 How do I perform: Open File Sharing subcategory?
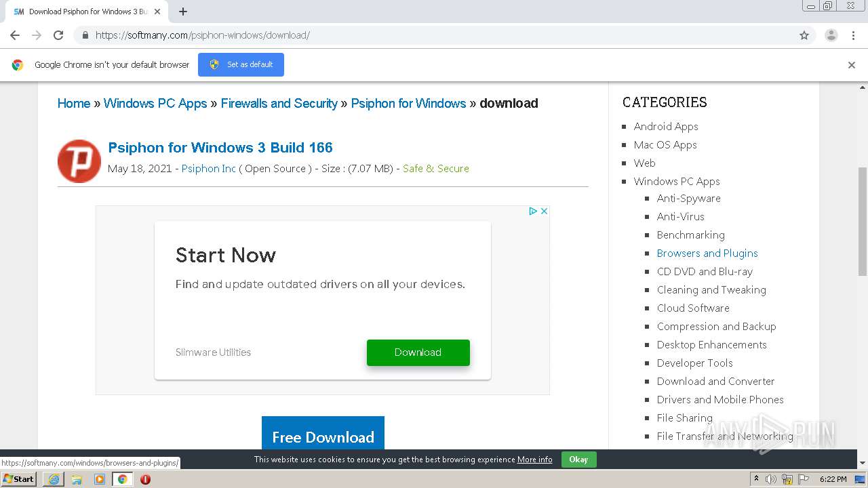tap(684, 418)
